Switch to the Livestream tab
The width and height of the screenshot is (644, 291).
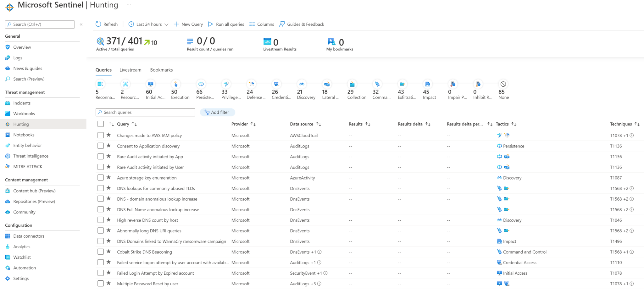coord(130,70)
